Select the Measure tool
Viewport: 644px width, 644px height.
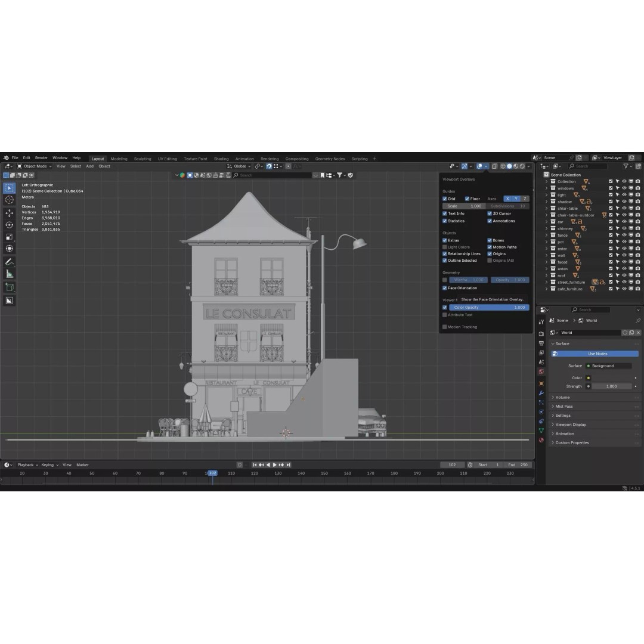(x=9, y=274)
